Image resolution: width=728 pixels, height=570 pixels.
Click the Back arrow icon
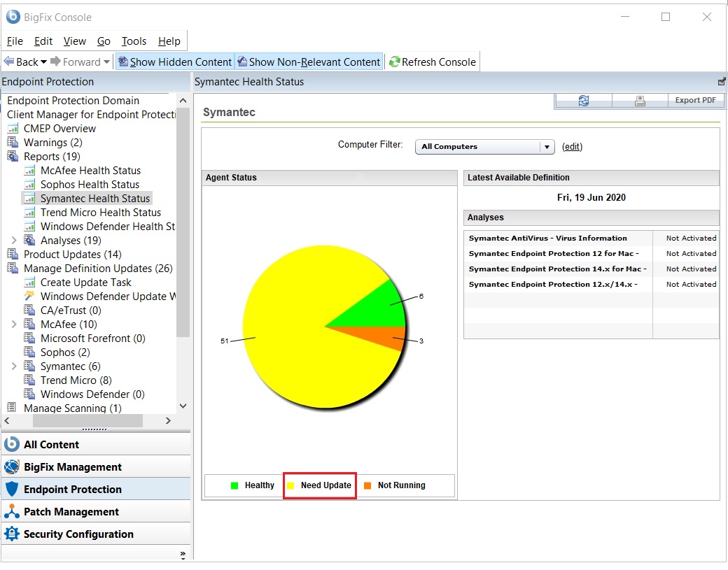(x=9, y=62)
